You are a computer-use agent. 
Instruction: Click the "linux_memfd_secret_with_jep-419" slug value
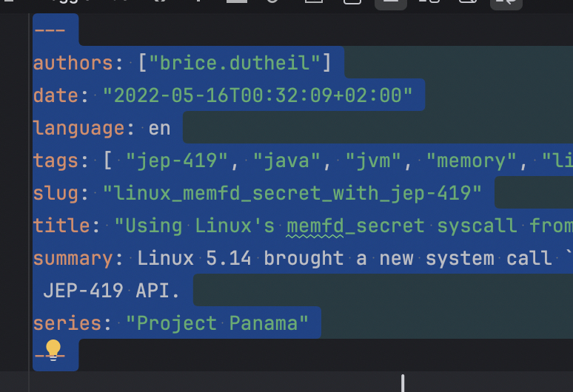click(x=292, y=193)
